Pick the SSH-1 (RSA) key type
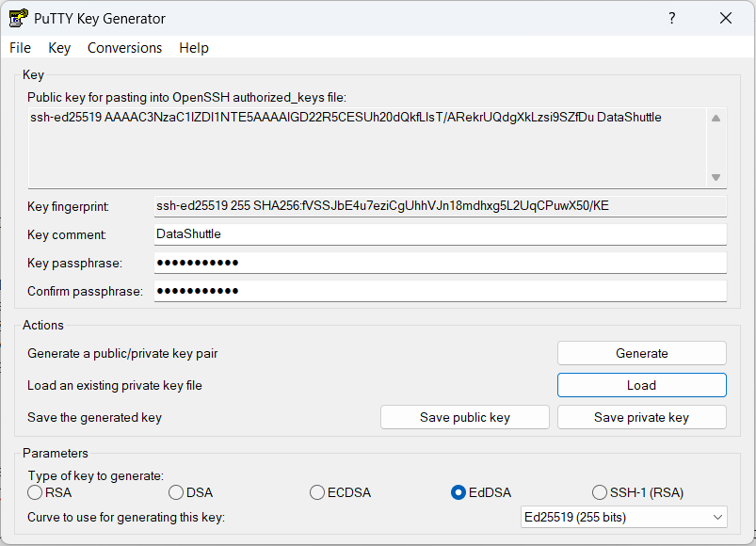This screenshot has height=546, width=756. click(601, 492)
